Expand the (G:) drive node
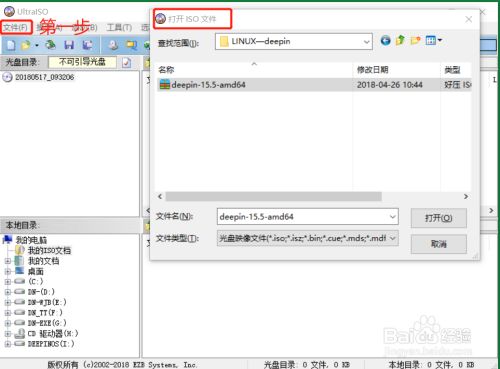 (8, 323)
